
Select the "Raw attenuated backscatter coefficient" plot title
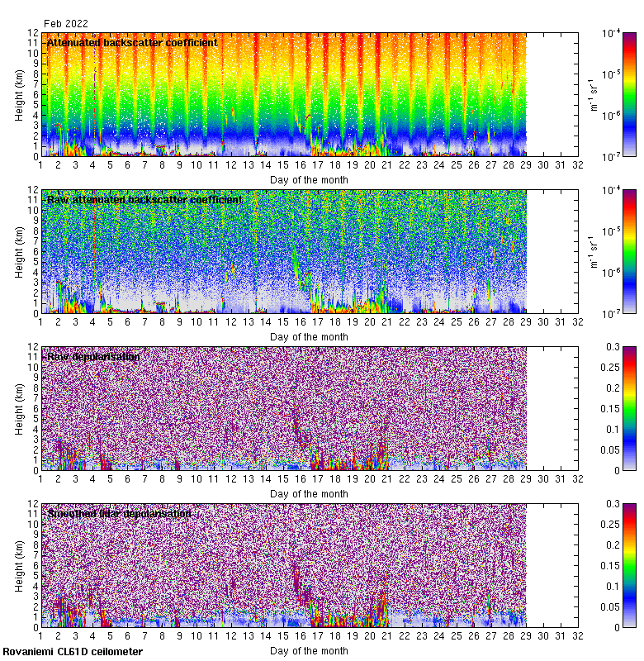[x=144, y=199]
